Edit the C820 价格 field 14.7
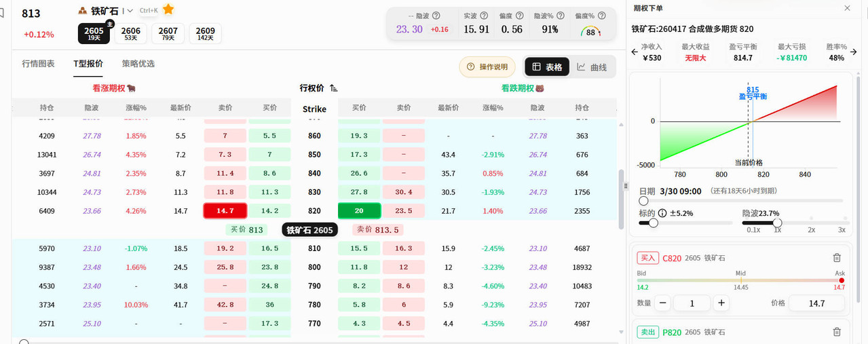 pos(816,303)
